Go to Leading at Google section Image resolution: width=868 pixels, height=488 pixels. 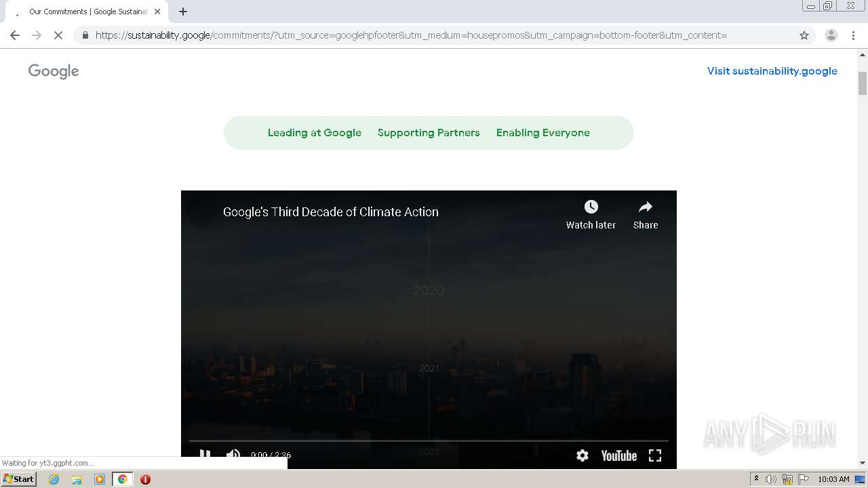(315, 133)
